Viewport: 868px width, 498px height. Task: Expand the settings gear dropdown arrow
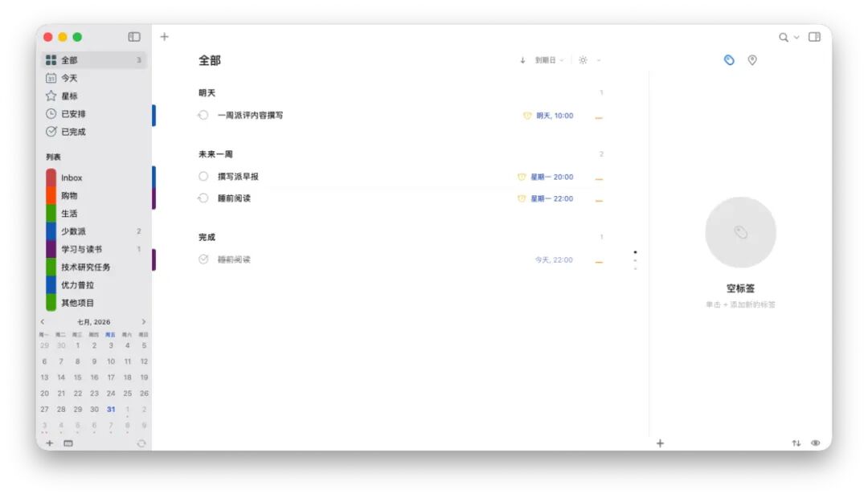coord(599,60)
